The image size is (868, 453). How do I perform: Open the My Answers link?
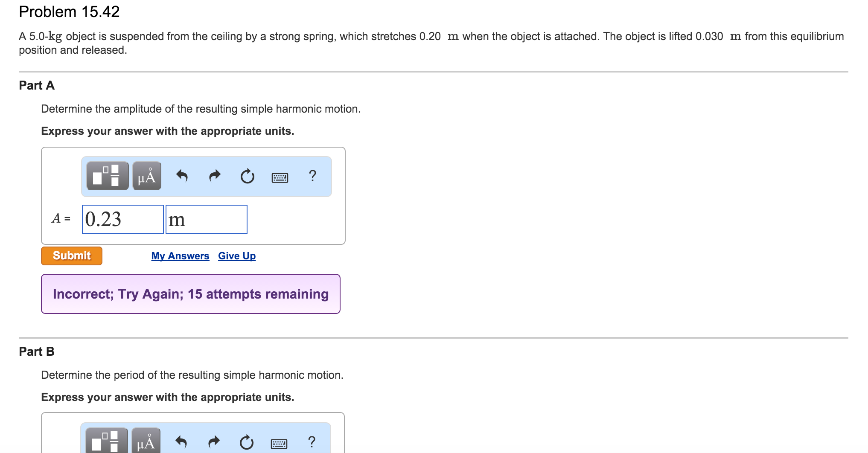click(180, 256)
